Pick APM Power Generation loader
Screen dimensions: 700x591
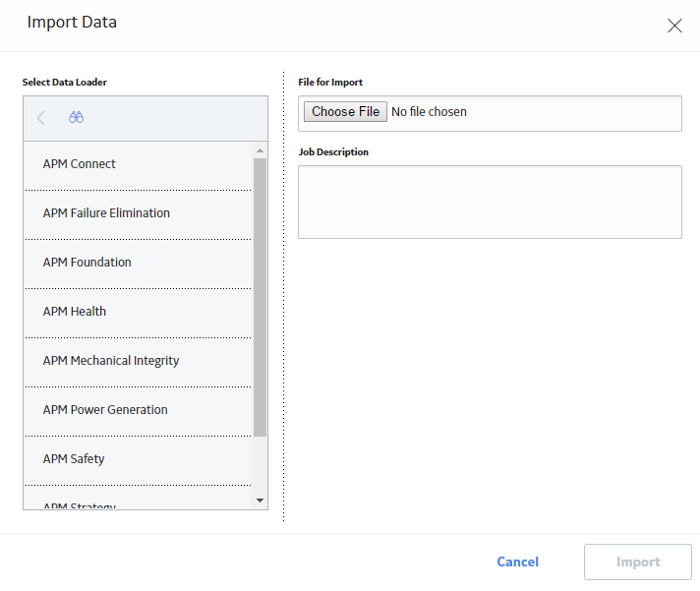(138, 410)
